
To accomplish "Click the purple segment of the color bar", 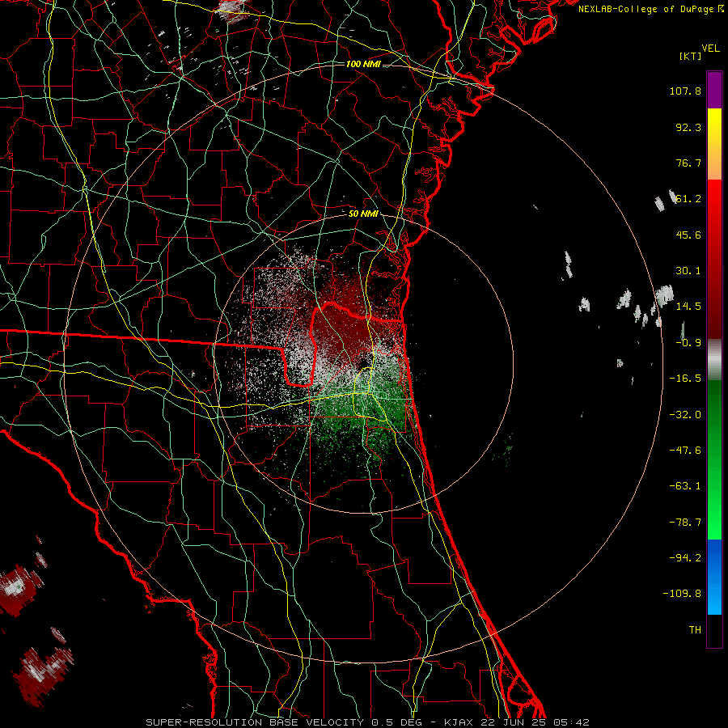I will 714,90.
